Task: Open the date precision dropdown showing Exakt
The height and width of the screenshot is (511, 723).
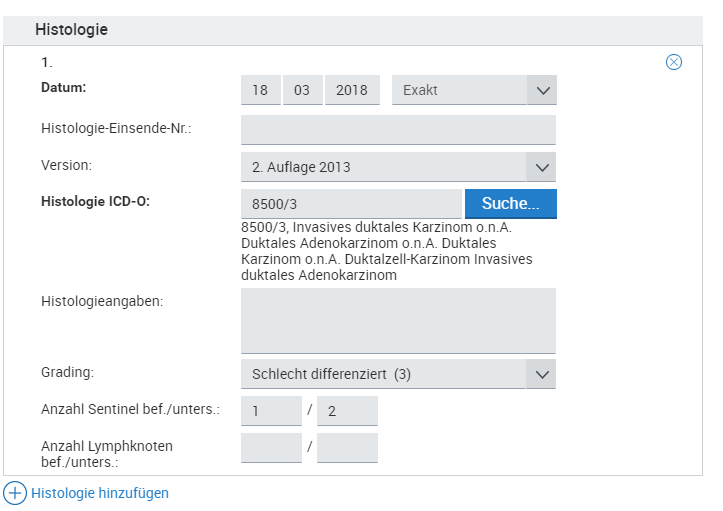Action: click(x=473, y=90)
